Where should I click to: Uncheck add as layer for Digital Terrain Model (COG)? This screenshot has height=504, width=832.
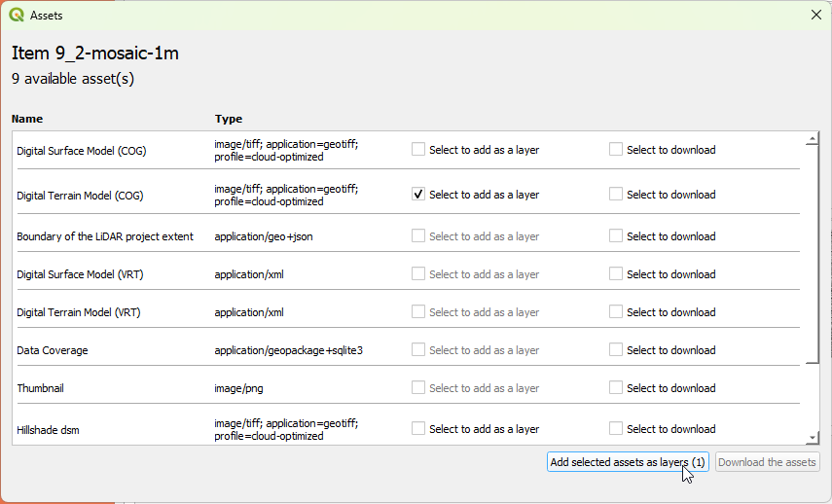(x=418, y=195)
